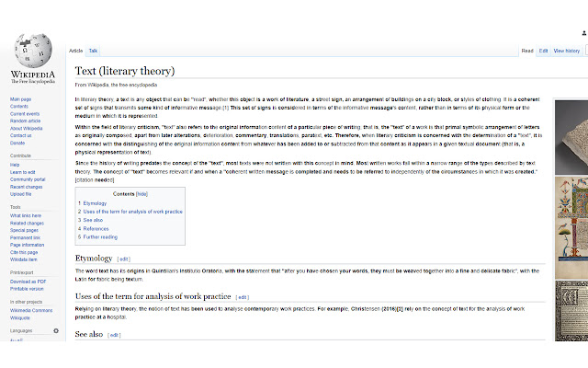This screenshot has height=368, width=588.
Task: Go to Main page in sidebar
Action: click(x=20, y=99)
